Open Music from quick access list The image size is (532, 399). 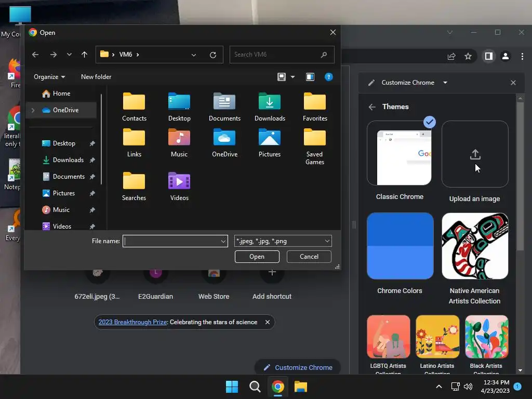click(61, 210)
